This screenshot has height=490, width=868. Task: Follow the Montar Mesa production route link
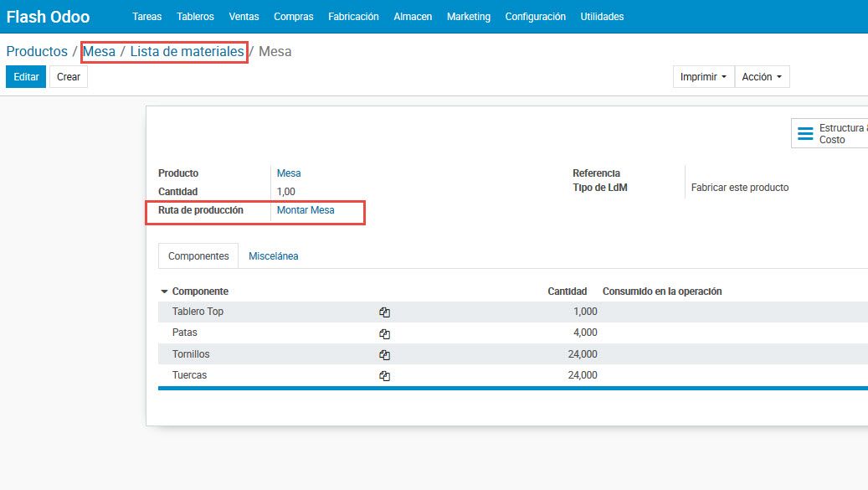click(x=306, y=210)
